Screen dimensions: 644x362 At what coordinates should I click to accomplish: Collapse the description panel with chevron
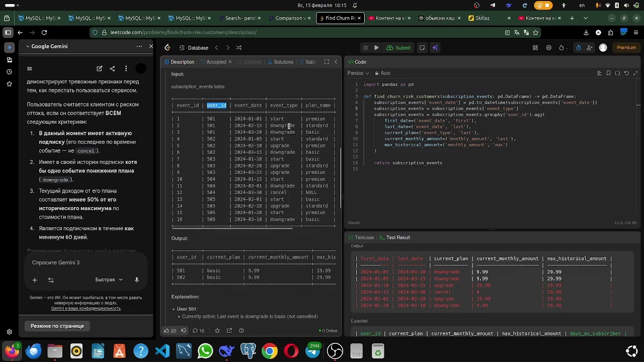pos(336,62)
